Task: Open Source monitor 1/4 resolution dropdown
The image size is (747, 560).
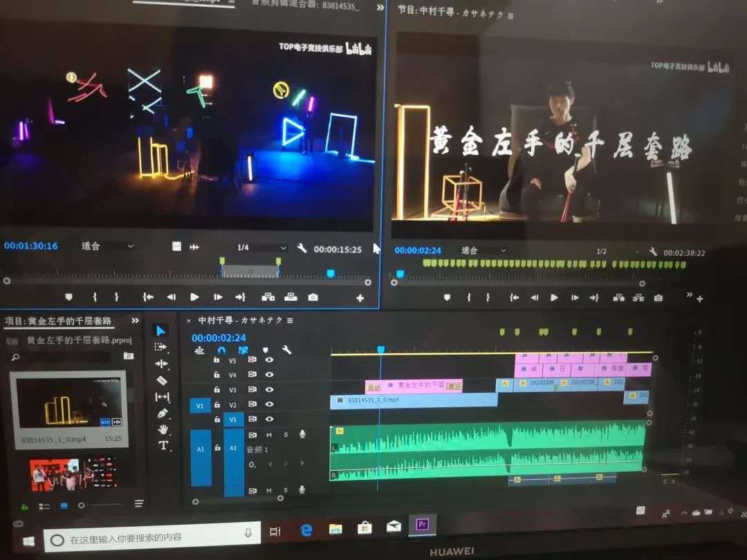Action: pyautogui.click(x=261, y=248)
